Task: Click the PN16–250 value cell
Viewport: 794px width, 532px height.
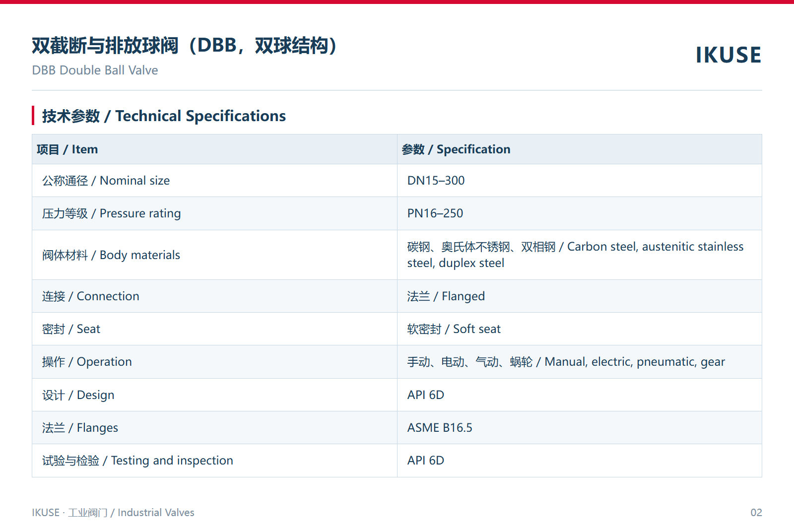Action: click(x=580, y=213)
